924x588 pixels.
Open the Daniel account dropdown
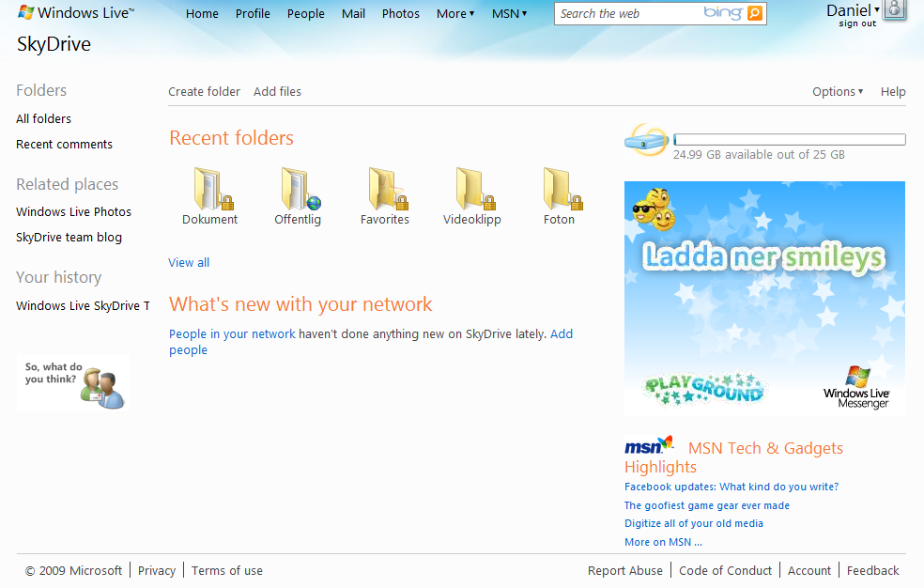coord(854,10)
